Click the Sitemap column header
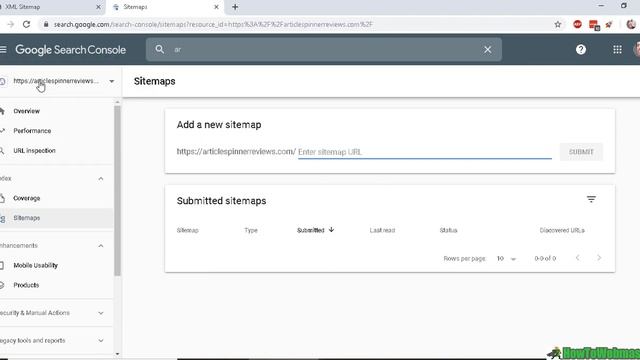This screenshot has height=360, width=640. (x=187, y=230)
